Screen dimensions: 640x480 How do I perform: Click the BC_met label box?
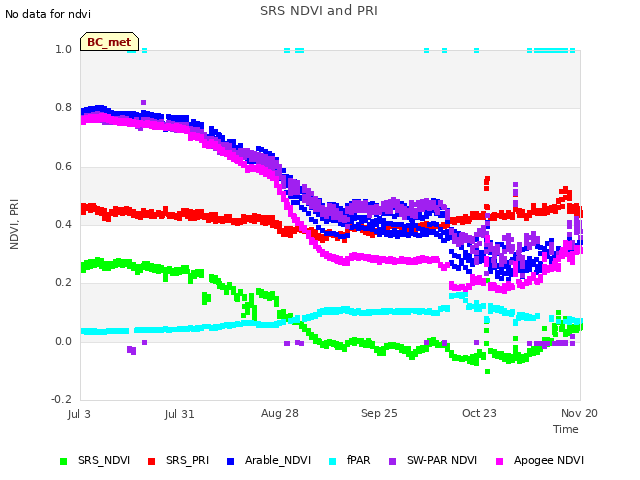click(x=109, y=42)
